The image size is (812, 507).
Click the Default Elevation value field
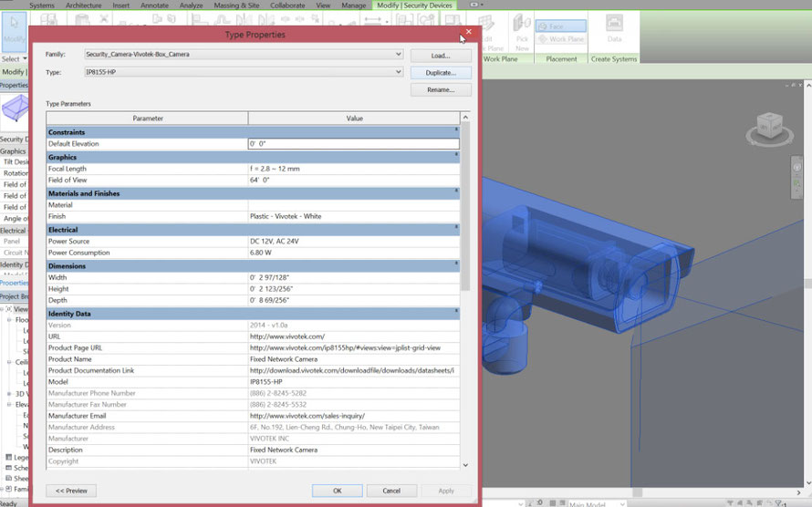[354, 144]
